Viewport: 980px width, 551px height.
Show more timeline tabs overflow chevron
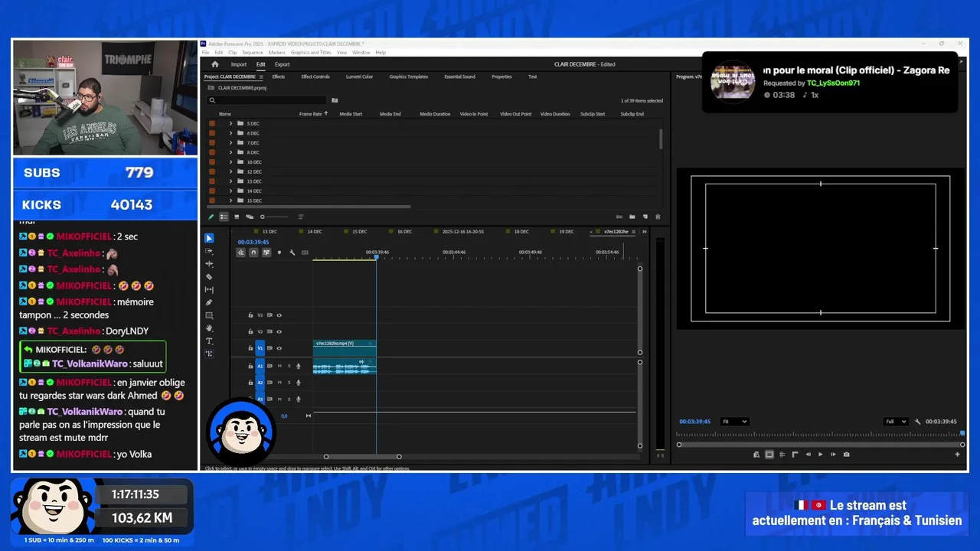point(644,231)
